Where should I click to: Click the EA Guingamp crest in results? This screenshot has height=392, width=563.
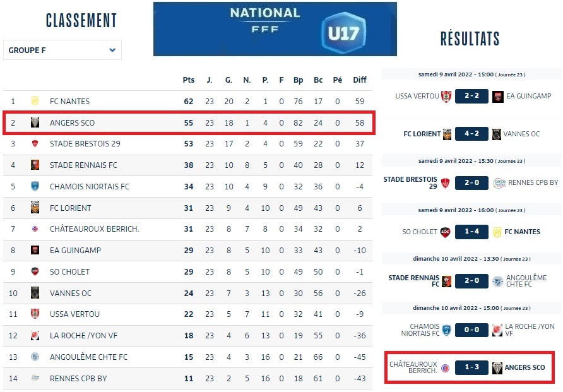(498, 96)
